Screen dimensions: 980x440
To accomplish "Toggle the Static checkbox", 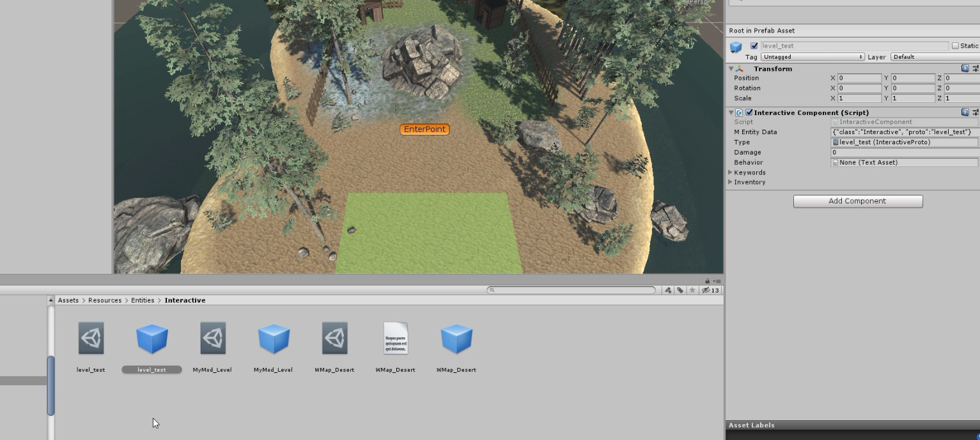I will (955, 46).
